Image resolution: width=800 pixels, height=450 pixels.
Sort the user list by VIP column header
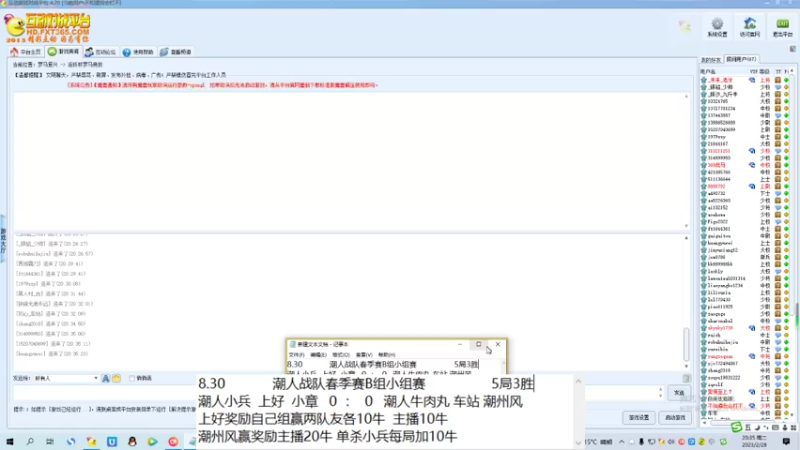click(753, 72)
